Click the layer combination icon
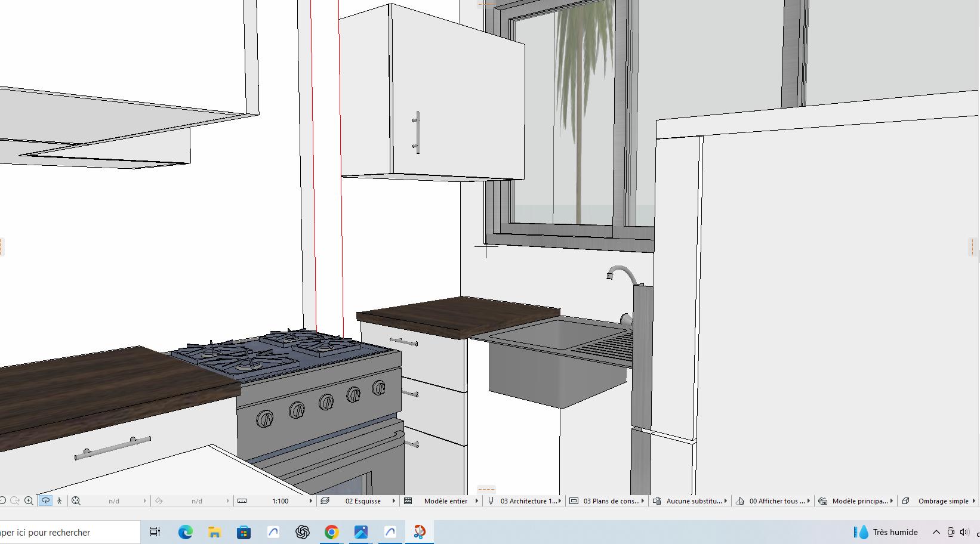Viewport: 980px width, 544px height. [325, 501]
